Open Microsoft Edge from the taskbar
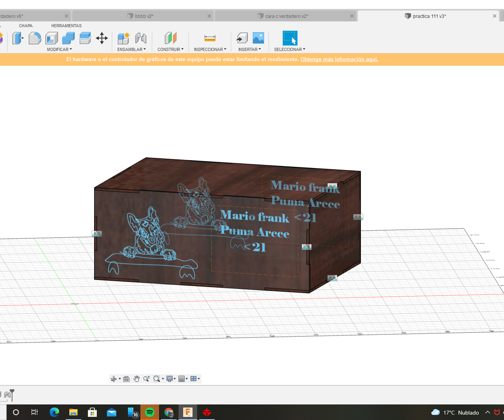The width and height of the screenshot is (504, 420). tap(54, 412)
